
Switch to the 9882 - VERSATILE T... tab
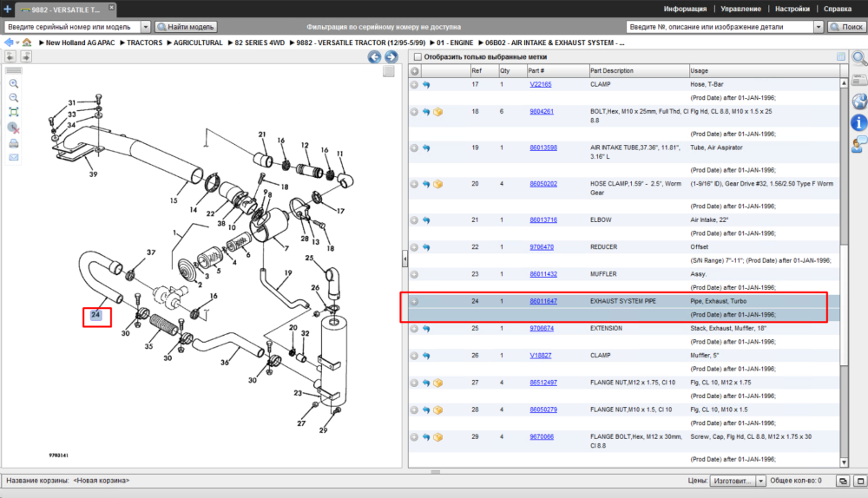tap(63, 10)
